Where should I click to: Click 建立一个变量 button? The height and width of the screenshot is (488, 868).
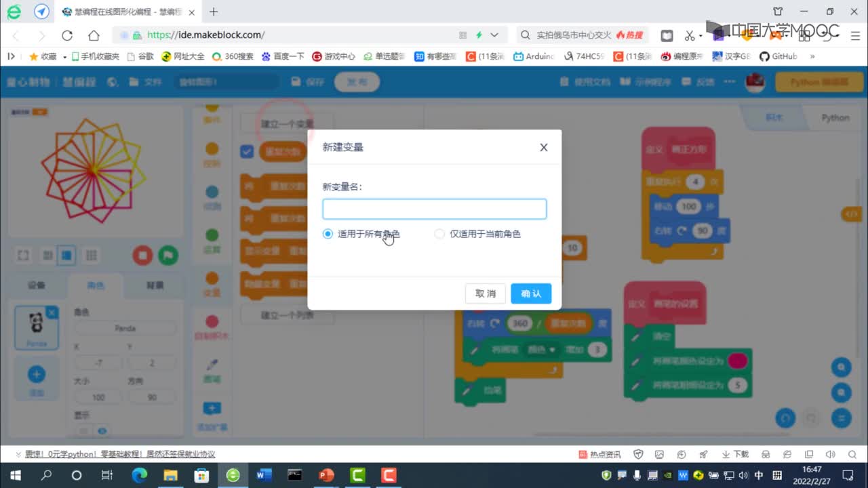[x=288, y=124]
